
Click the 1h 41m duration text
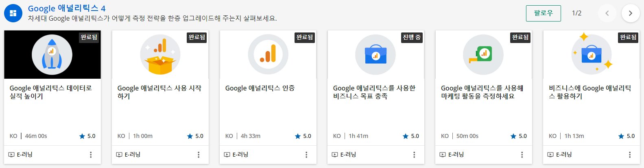358,136
